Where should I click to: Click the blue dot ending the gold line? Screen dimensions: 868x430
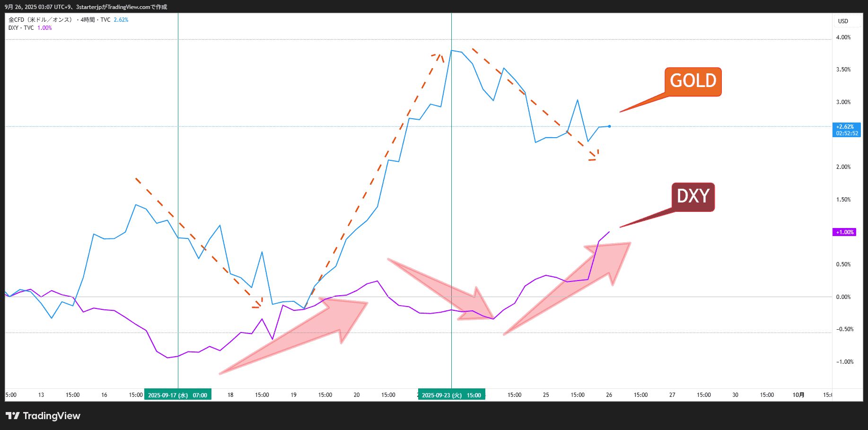(609, 126)
